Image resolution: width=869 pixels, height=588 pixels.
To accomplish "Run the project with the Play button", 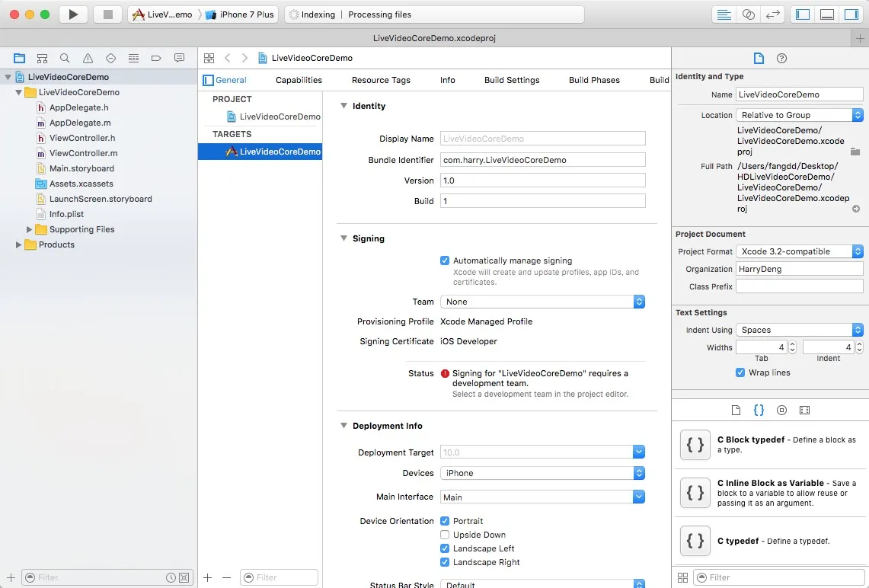I will (x=73, y=14).
